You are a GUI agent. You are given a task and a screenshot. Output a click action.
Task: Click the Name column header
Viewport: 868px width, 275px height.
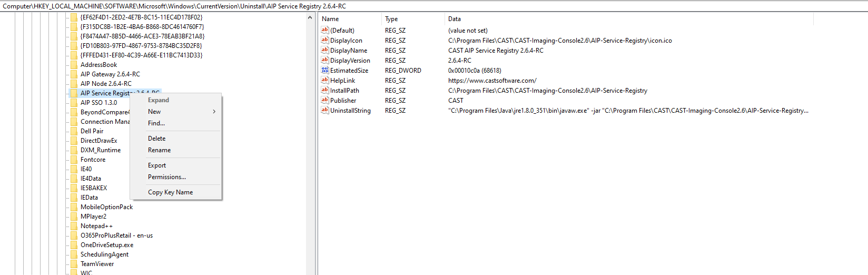(350, 19)
